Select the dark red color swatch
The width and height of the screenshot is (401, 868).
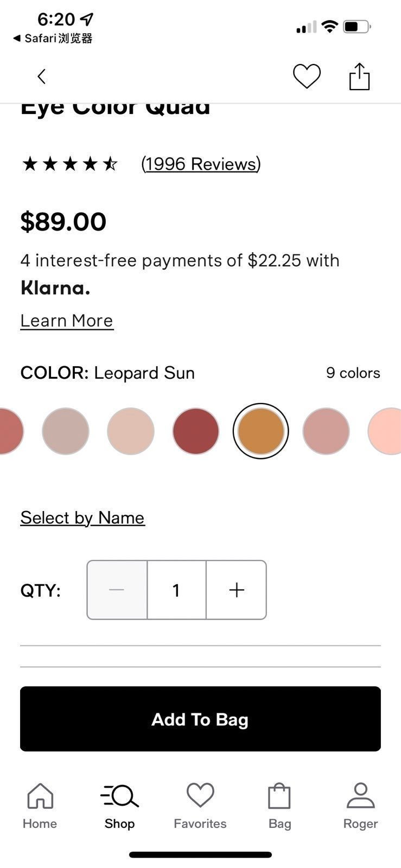coord(196,431)
